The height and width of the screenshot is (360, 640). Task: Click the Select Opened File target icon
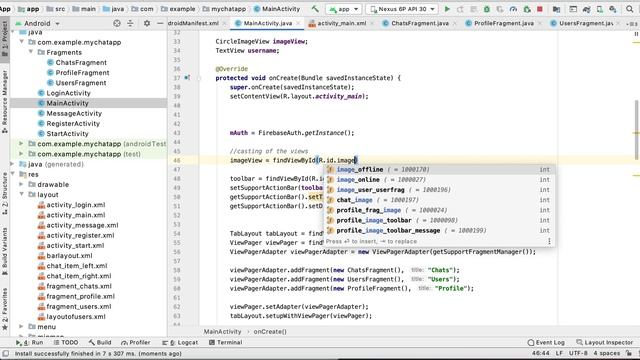click(x=117, y=23)
